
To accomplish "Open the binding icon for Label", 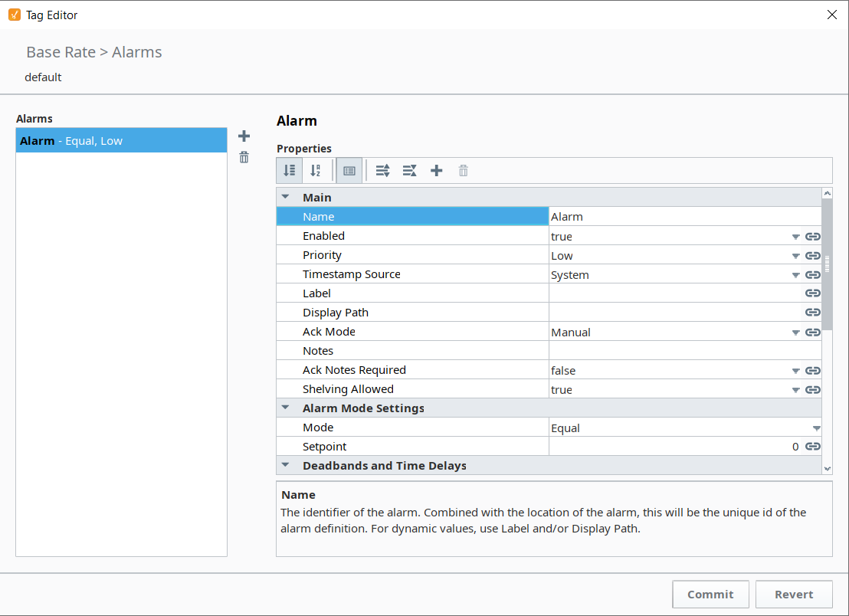I will click(x=812, y=293).
